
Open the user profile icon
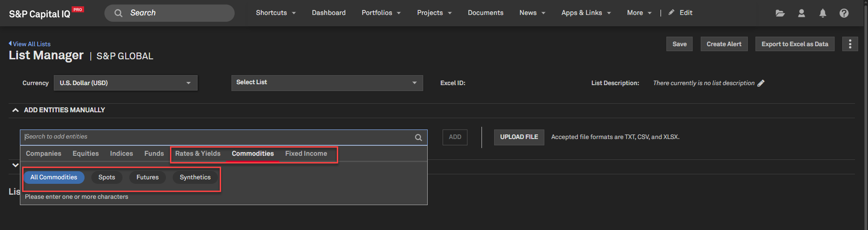(x=802, y=13)
